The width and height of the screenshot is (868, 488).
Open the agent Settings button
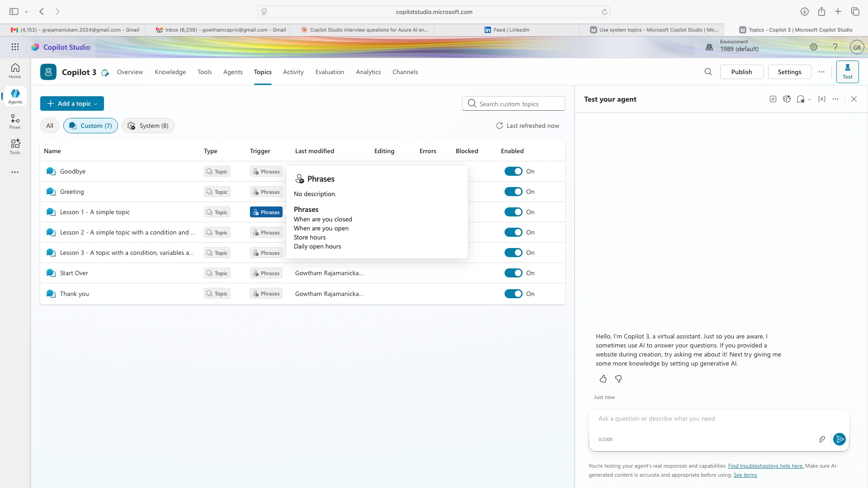coord(789,72)
